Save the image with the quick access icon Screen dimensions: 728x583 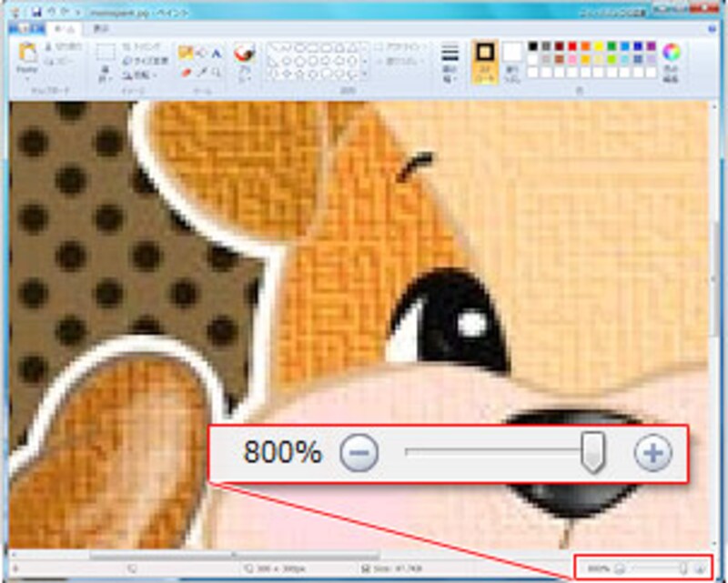coord(35,12)
